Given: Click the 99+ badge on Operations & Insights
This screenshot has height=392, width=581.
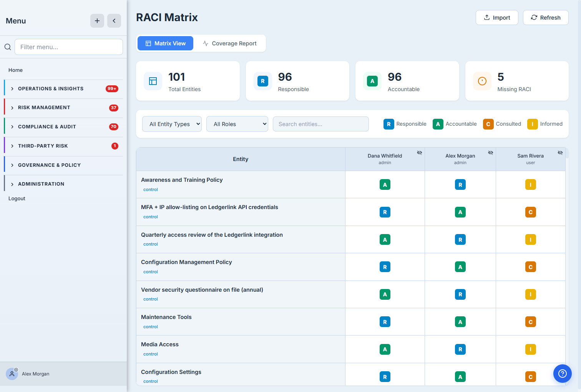Looking at the screenshot, I should click(x=112, y=89).
